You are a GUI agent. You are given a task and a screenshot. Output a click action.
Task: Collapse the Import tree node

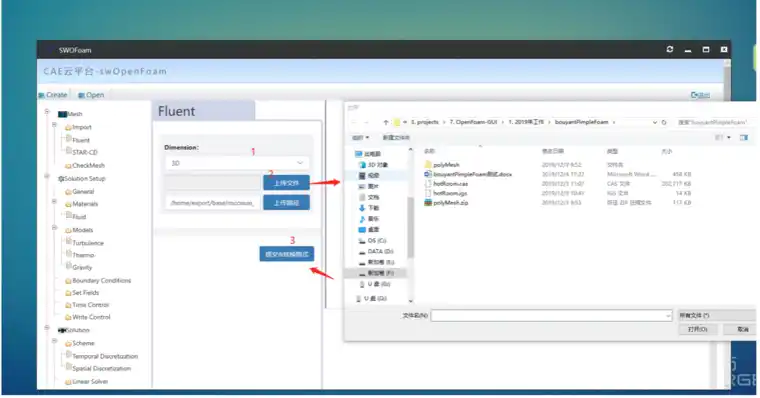point(54,125)
